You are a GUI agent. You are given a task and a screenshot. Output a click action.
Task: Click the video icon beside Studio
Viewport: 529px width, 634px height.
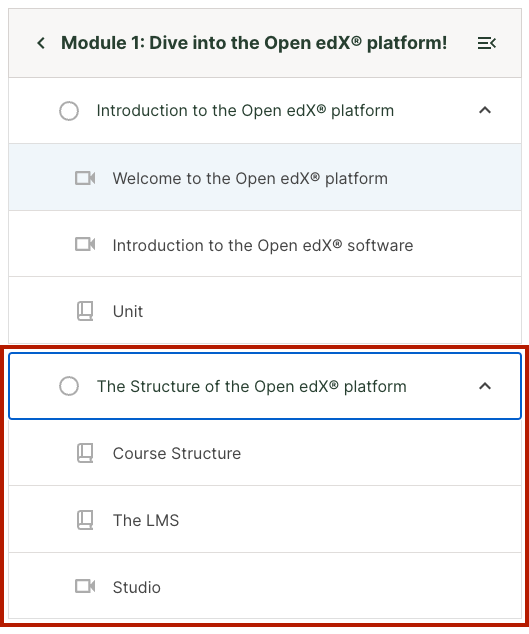[x=85, y=586]
